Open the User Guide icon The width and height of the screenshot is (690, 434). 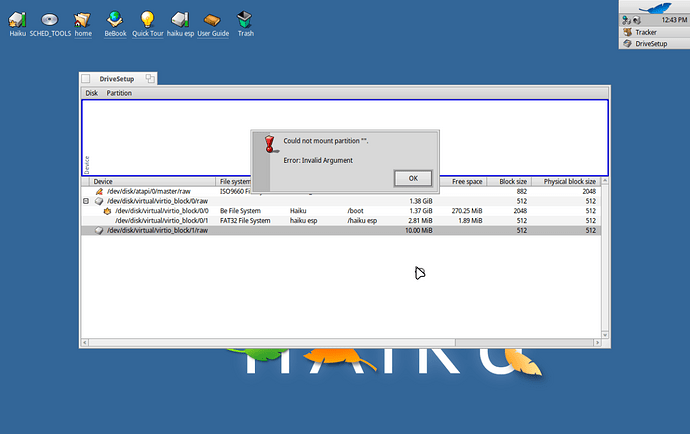tap(212, 19)
